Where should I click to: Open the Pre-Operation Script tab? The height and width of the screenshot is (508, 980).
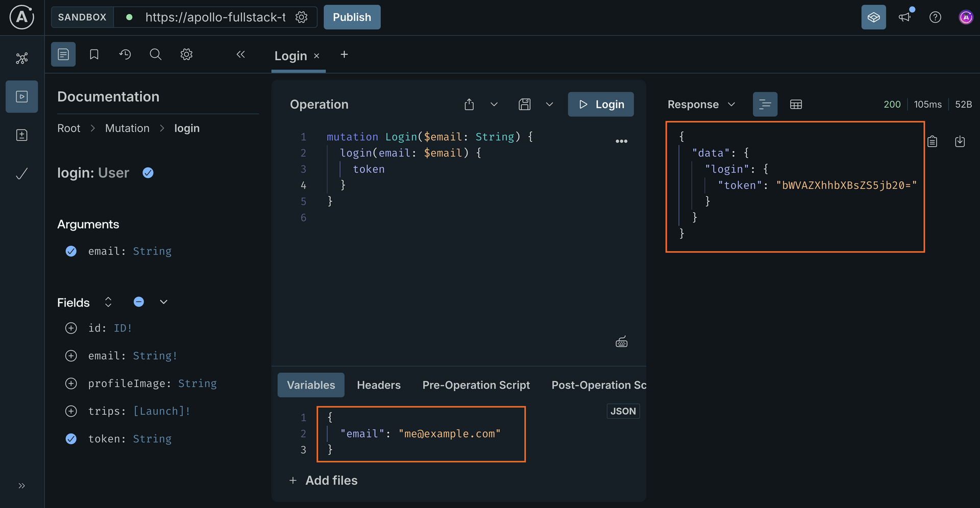[x=476, y=385]
